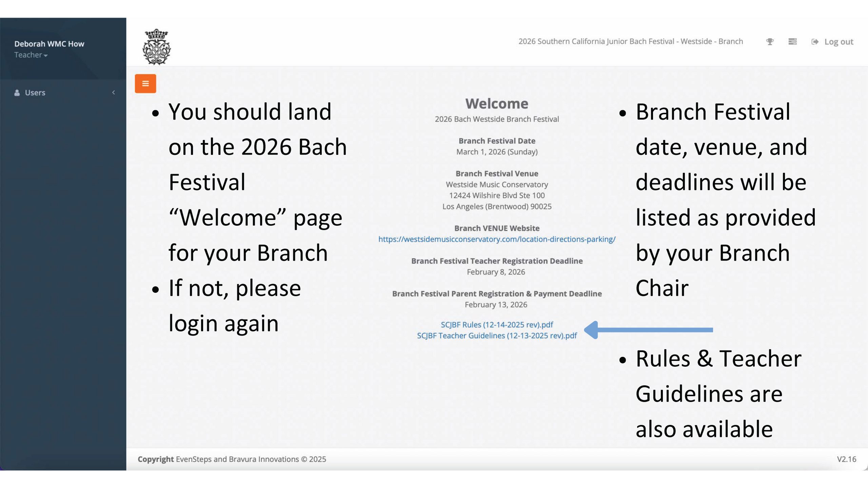This screenshot has width=868, height=488.
Task: Open the Westside Music Conservatory venue link
Action: click(x=497, y=239)
